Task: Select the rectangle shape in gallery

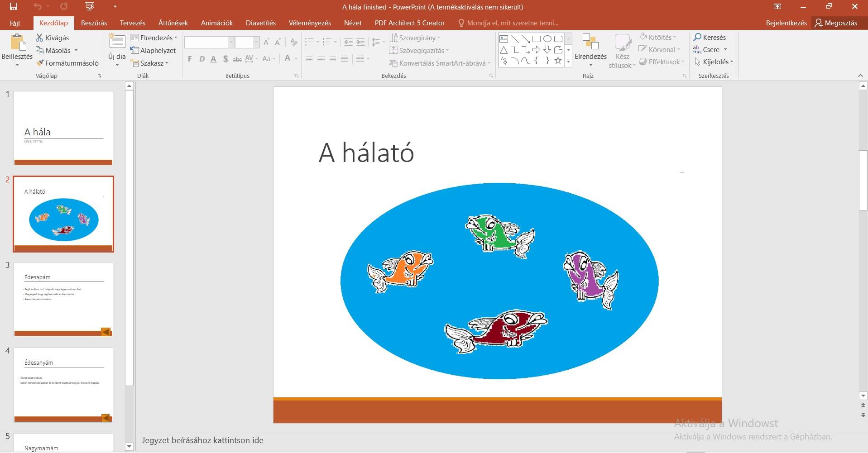Action: coord(537,39)
